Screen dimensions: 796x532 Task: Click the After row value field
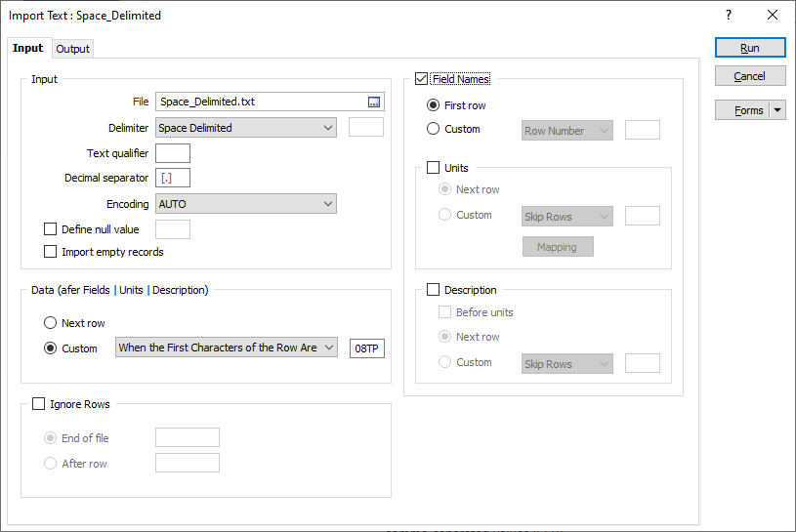188,463
